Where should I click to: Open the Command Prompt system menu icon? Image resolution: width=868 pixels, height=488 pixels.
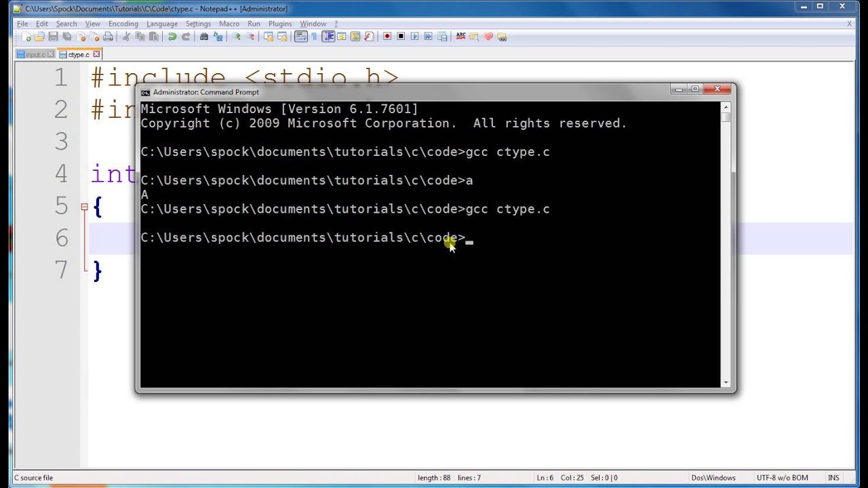click(145, 92)
